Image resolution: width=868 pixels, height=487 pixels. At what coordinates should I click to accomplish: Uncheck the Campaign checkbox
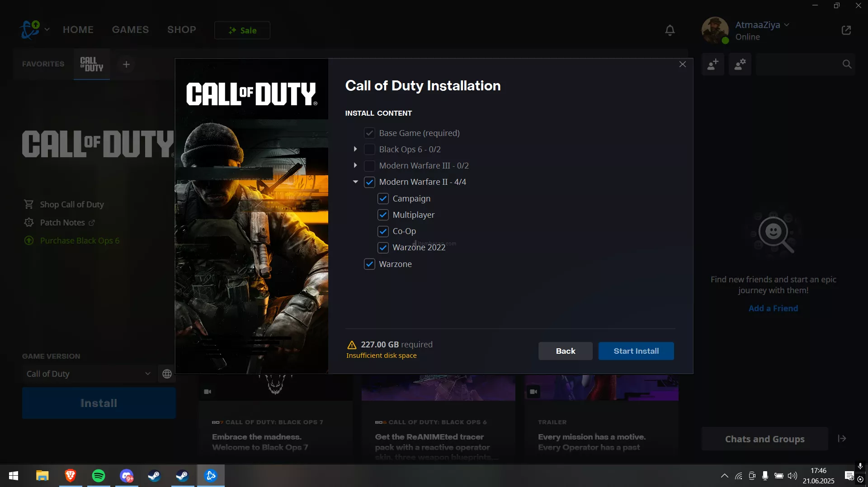coord(383,199)
